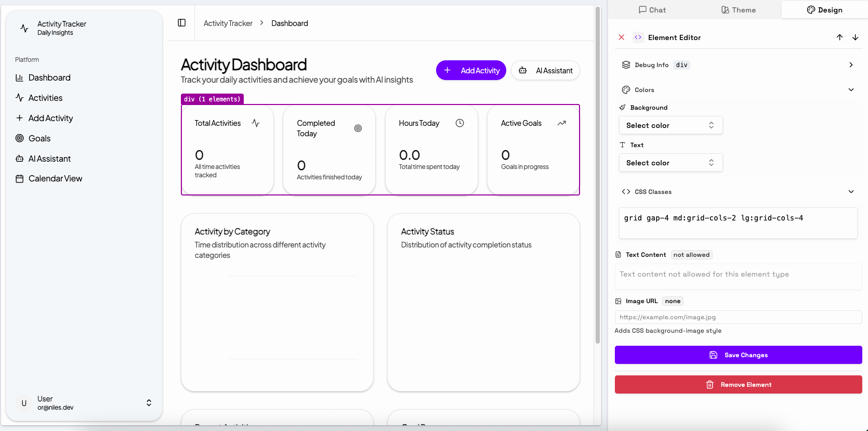This screenshot has width=868, height=431.
Task: Click the Activity Tracker logo icon
Action: click(x=24, y=28)
